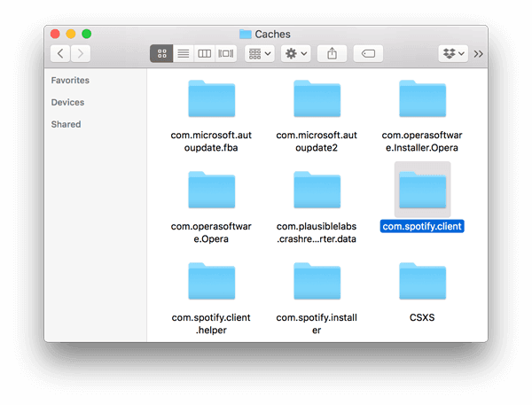The height and width of the screenshot is (405, 532).
Task: Go back with the left arrow button
Action: 60,53
